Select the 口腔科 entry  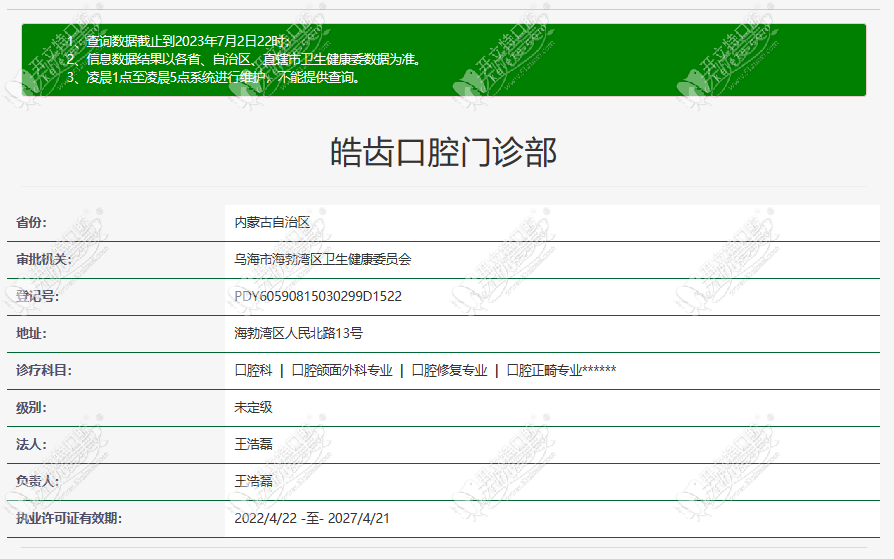(x=254, y=371)
